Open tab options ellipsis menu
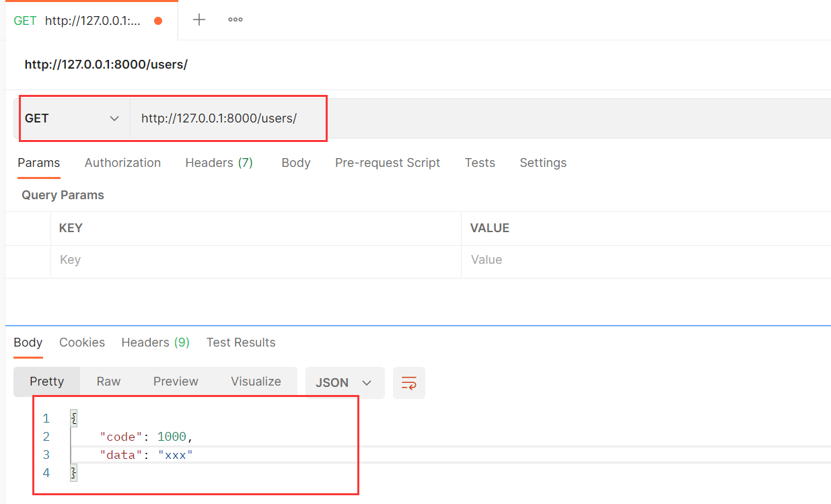This screenshot has height=504, width=831. [x=236, y=20]
